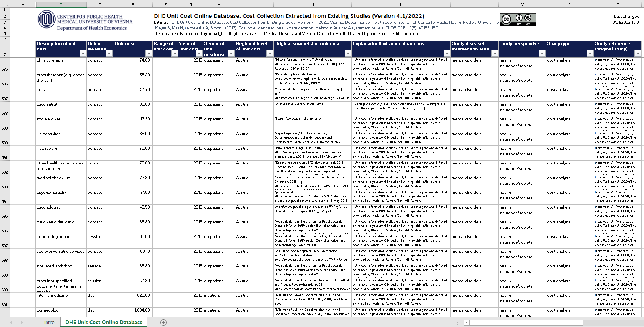Screen dimensions: 644x327
Task: Click the unit cost value 1,034.00
Action: 133,312
